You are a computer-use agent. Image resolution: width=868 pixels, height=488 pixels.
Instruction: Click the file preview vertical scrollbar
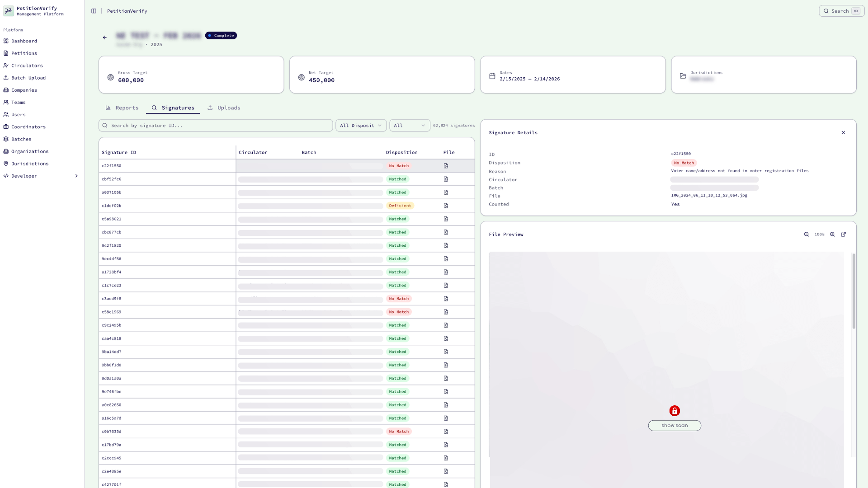(854, 291)
